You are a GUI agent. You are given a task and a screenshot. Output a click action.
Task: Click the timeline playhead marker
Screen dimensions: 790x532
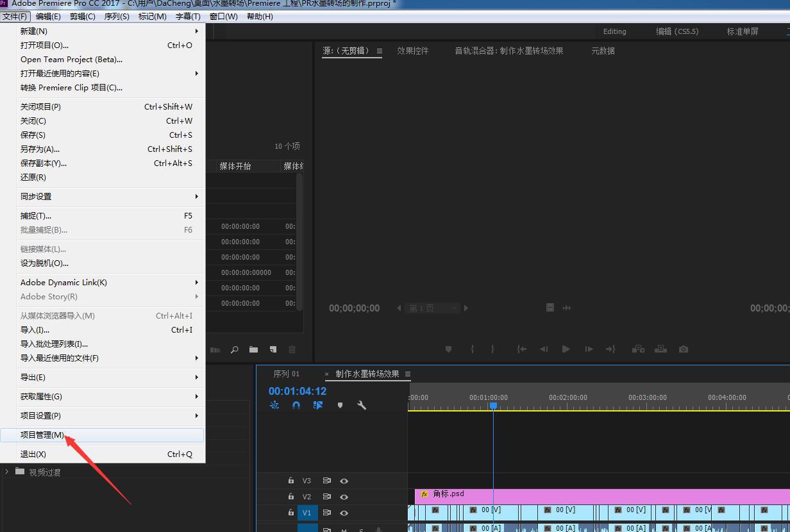[x=493, y=406]
